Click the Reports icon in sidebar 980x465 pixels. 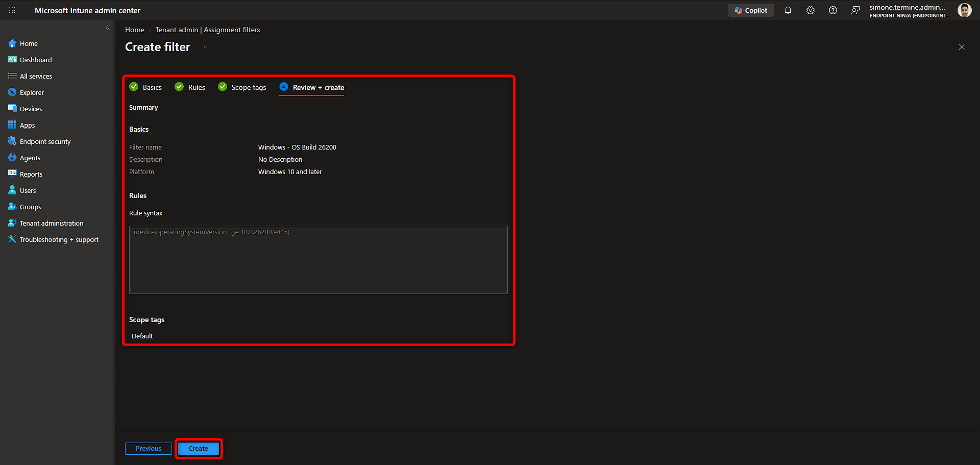click(12, 174)
